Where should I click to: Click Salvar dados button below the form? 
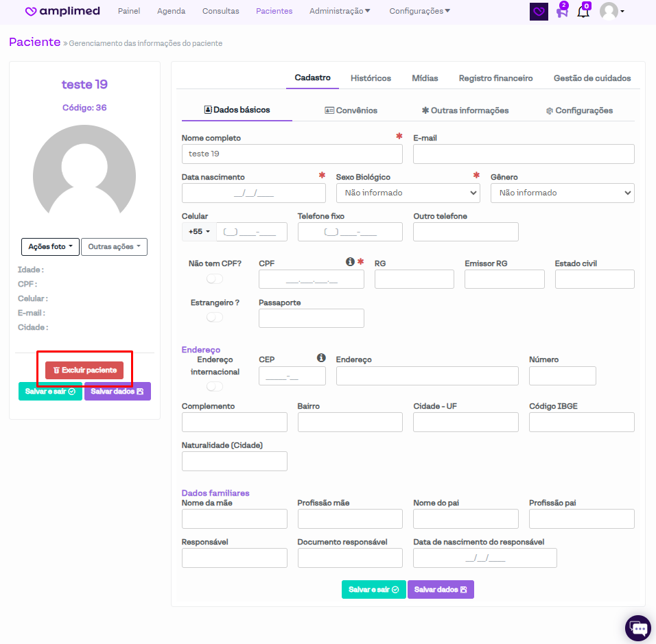441,590
